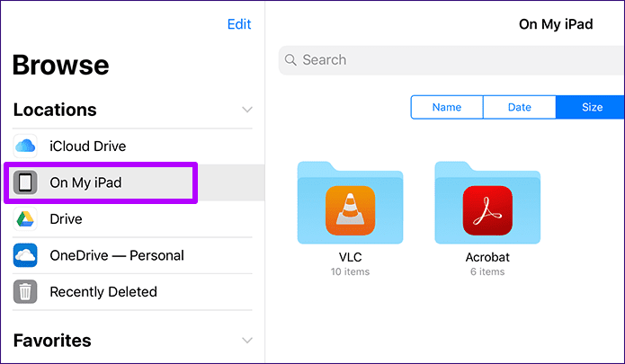Sort files by Name

click(447, 107)
